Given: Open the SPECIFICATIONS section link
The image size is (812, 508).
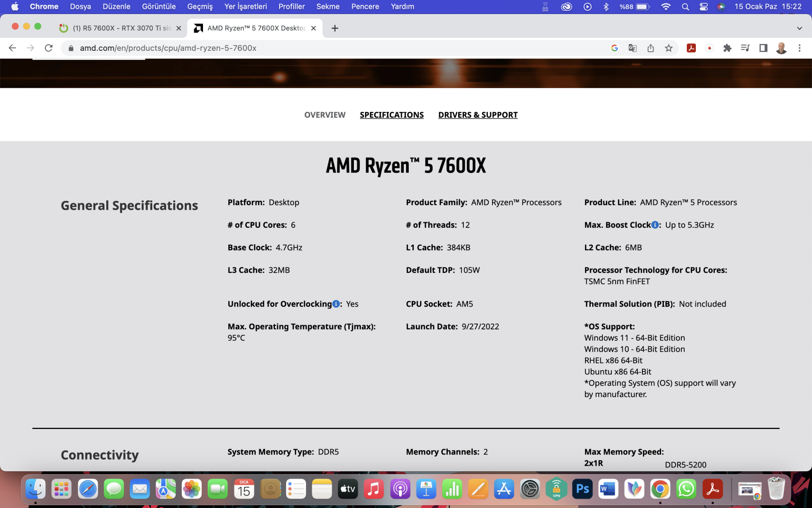Looking at the screenshot, I should tap(392, 115).
